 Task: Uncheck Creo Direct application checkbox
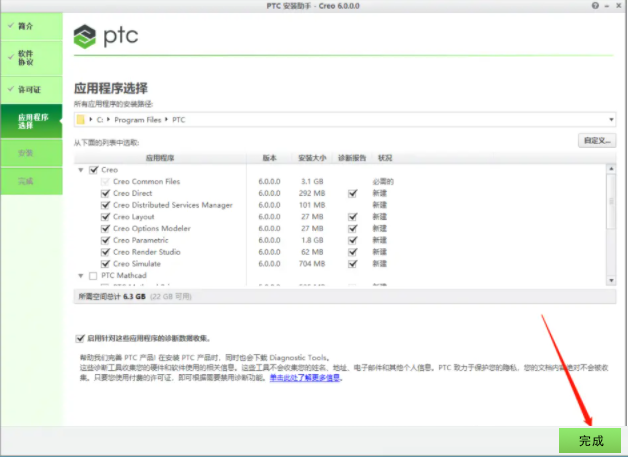pos(105,193)
